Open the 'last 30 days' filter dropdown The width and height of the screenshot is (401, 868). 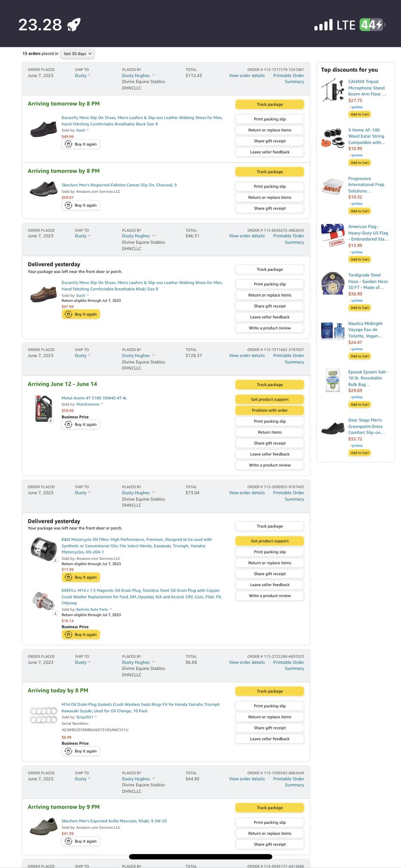[x=78, y=54]
